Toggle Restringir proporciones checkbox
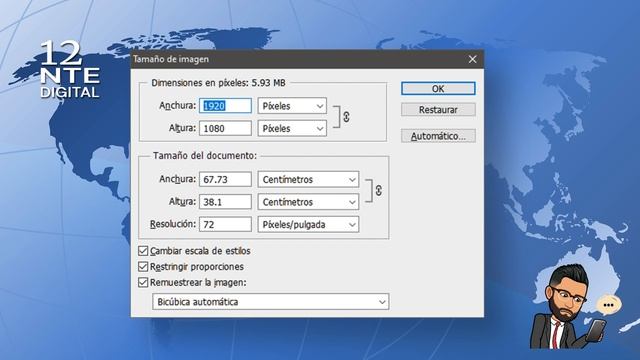The height and width of the screenshot is (360, 640). (143, 267)
